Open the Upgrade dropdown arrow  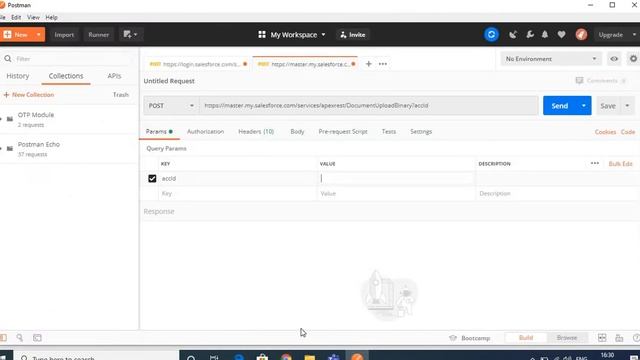coord(634,35)
